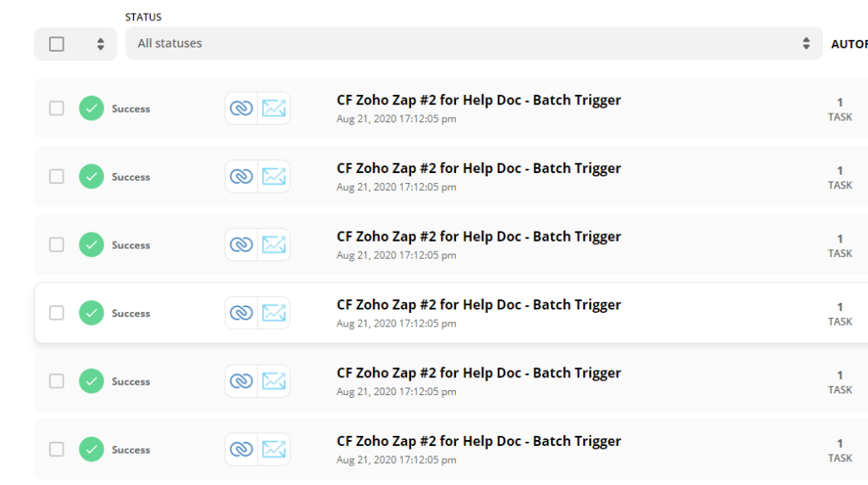Open first CF Zoho Zap Batch Trigger entry
The image size is (868, 485).
478,100
